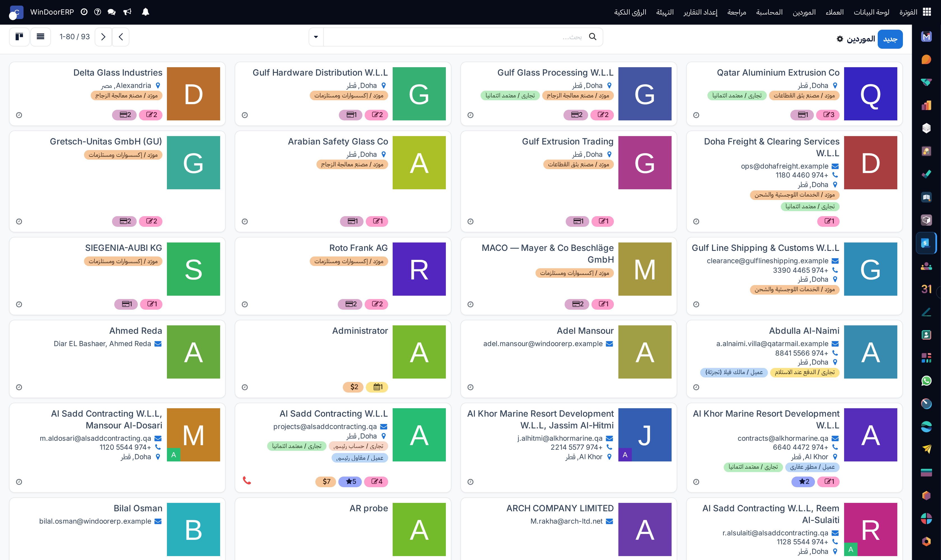Click activity clock on Delta Glass Industries card

click(x=19, y=115)
